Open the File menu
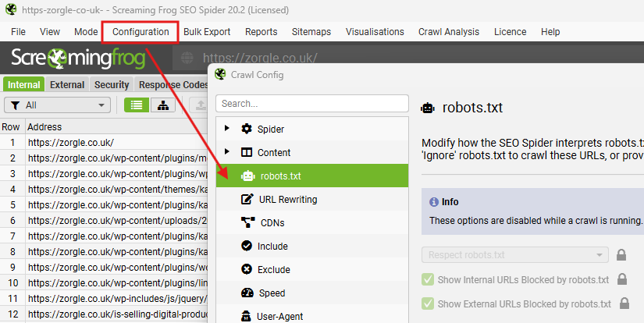The height and width of the screenshot is (323, 644). pyautogui.click(x=18, y=32)
